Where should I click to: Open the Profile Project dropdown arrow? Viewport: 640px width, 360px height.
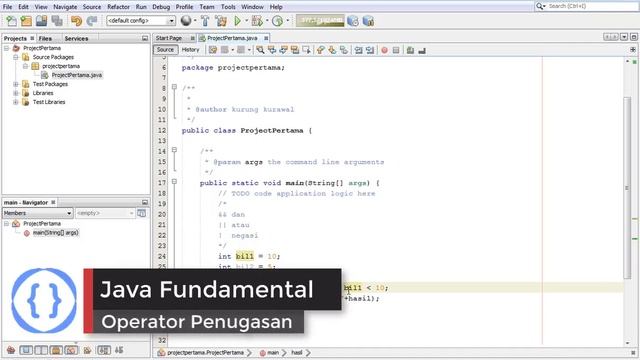point(287,20)
